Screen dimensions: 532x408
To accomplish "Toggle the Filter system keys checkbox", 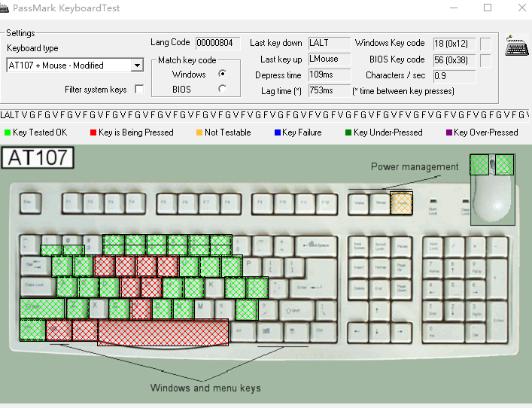I will point(138,89).
